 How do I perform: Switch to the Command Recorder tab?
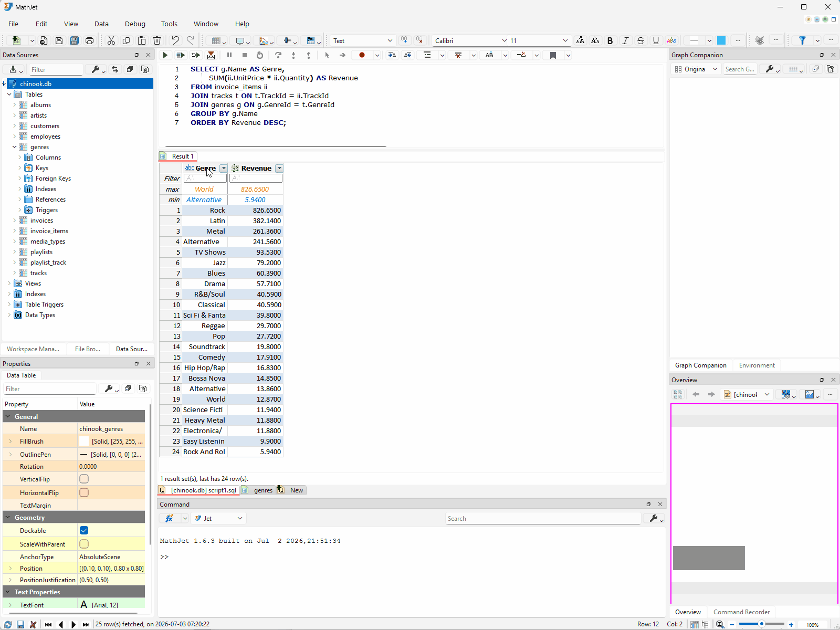(741, 612)
